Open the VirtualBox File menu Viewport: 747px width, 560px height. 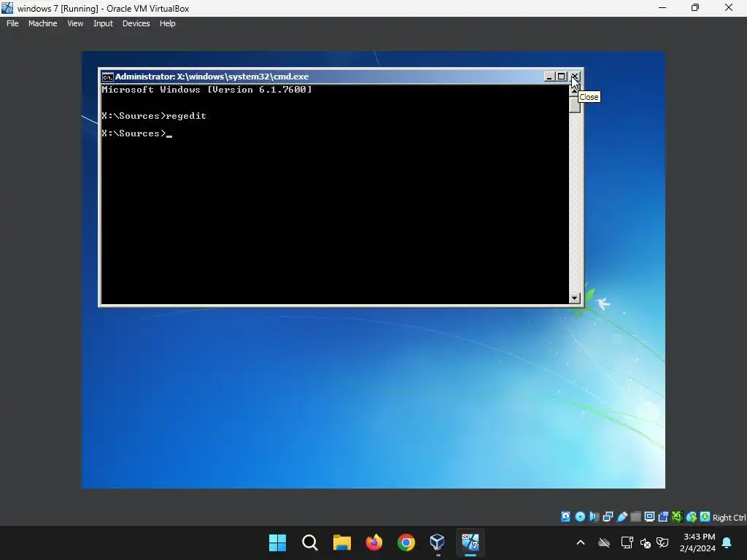[12, 23]
